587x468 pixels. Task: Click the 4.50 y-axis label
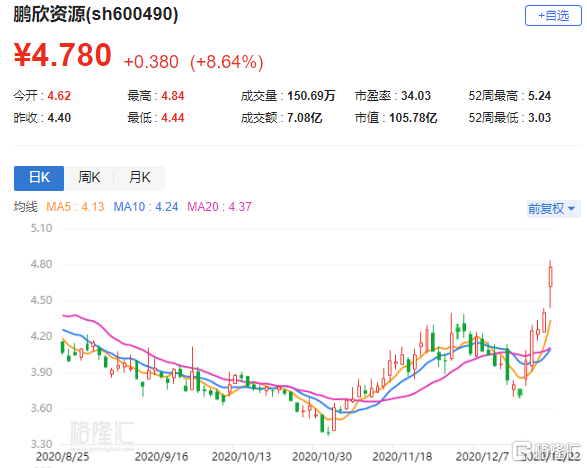[x=42, y=300]
